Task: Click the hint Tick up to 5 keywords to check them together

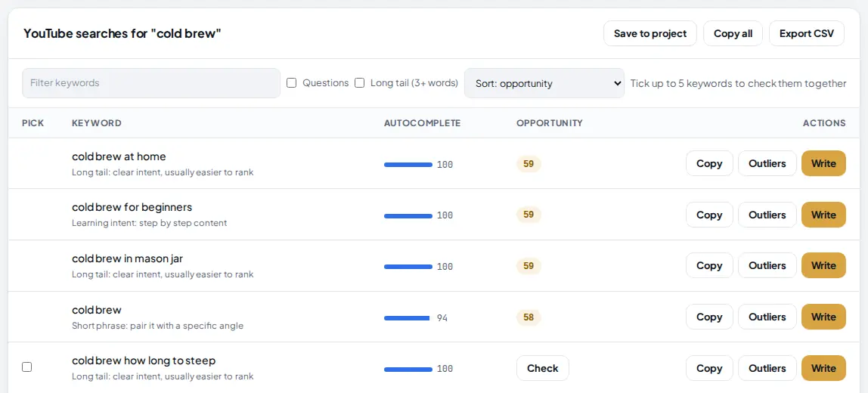Action: point(739,84)
